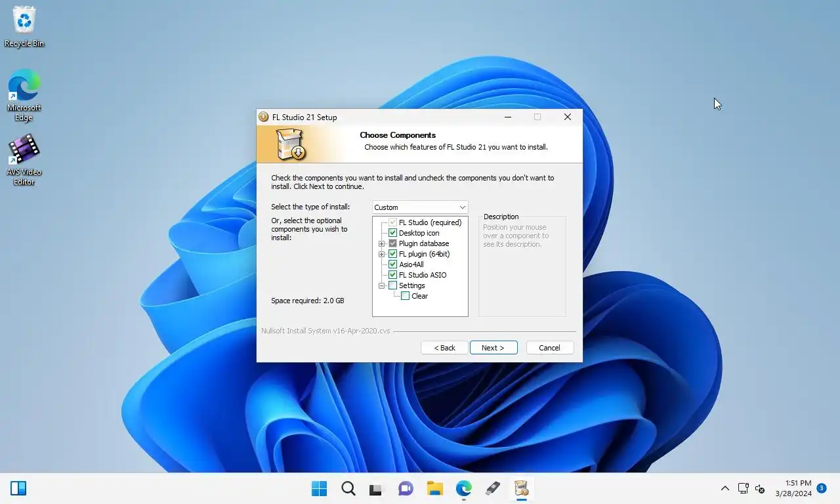Image resolution: width=840 pixels, height=504 pixels.
Task: Uncheck the FL Studio ASIO component
Action: (x=392, y=275)
